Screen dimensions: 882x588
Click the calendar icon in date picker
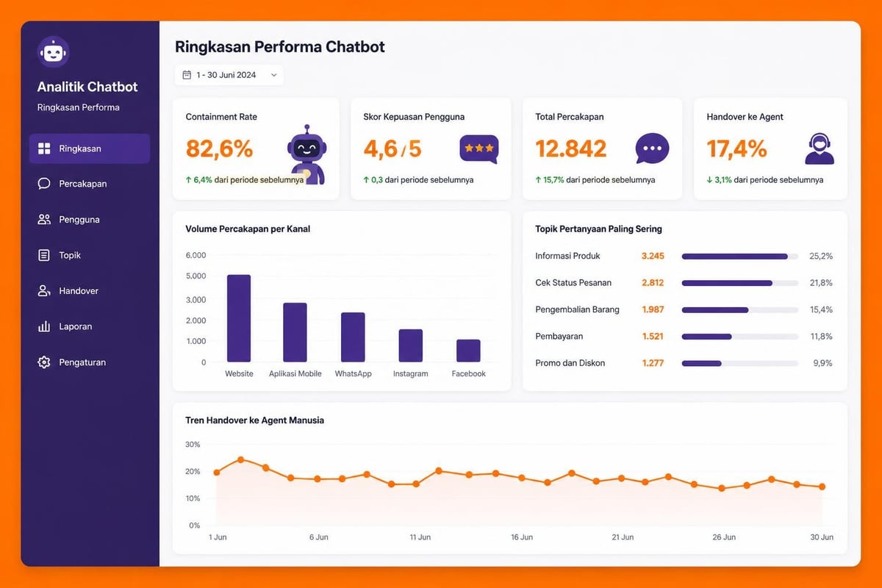click(x=187, y=75)
